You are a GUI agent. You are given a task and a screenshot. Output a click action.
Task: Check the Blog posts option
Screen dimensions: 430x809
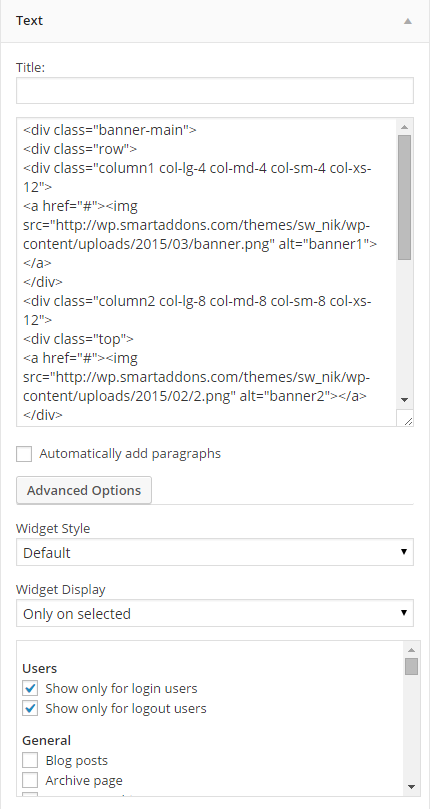30,760
